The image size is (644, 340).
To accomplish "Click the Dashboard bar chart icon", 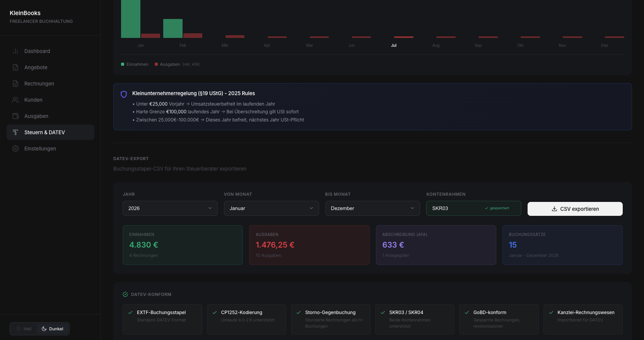I will (x=15, y=51).
